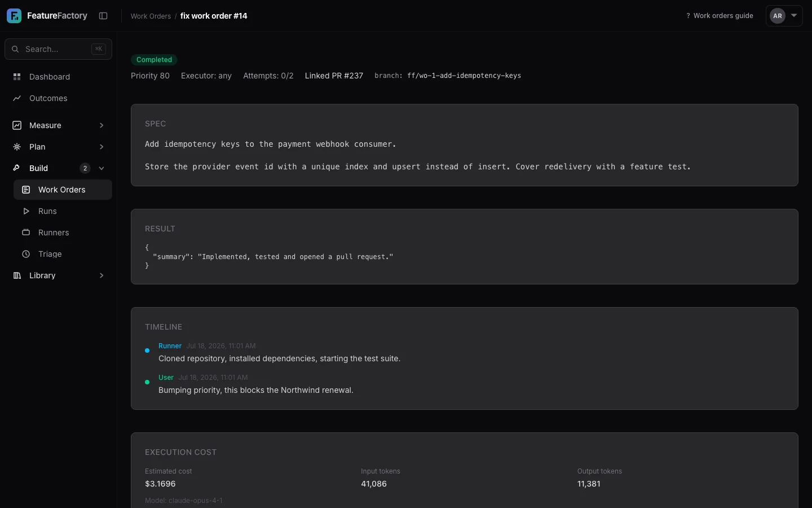Click the 'Executor: any' text
Image resolution: width=812 pixels, height=508 pixels.
click(206, 76)
